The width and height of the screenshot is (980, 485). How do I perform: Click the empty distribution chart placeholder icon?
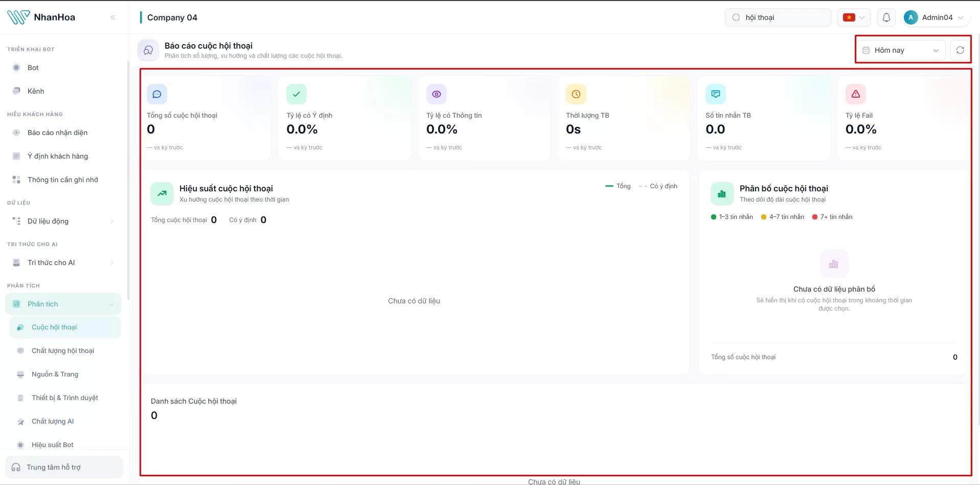(x=834, y=263)
